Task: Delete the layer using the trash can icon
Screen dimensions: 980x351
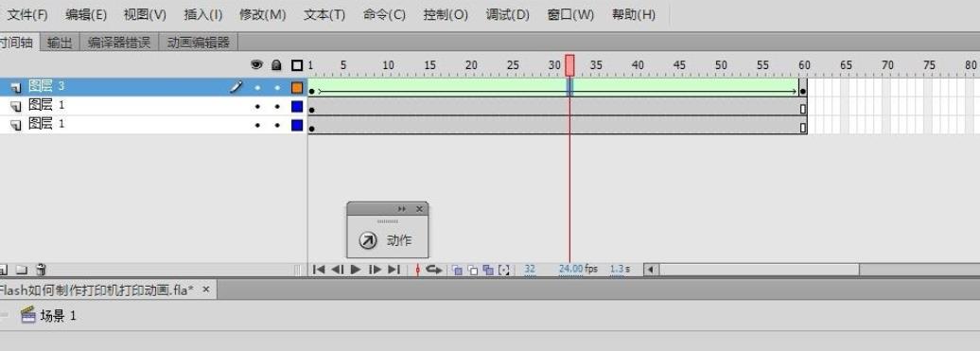Action: pyautogui.click(x=42, y=270)
